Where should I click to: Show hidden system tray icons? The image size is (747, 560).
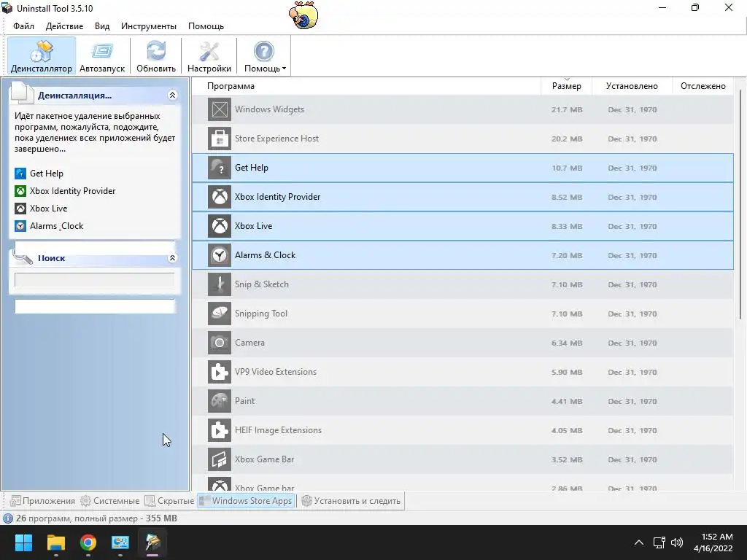(639, 542)
